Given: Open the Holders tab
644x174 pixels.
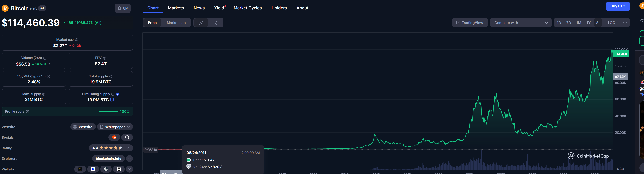Looking at the screenshot, I should click(x=279, y=8).
